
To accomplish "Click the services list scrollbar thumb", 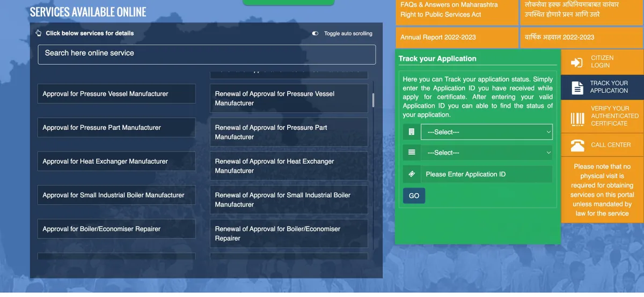I will point(373,100).
